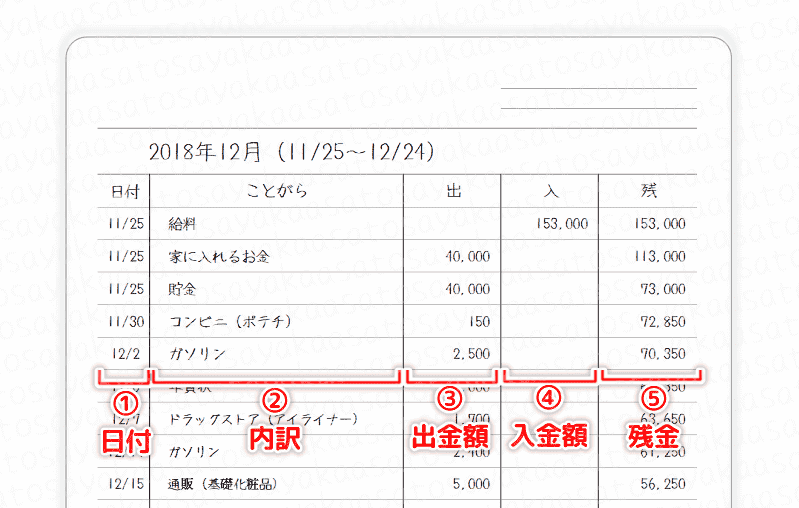The width and height of the screenshot is (799, 508).
Task: Select the 貯金 entry
Action: pos(182,289)
